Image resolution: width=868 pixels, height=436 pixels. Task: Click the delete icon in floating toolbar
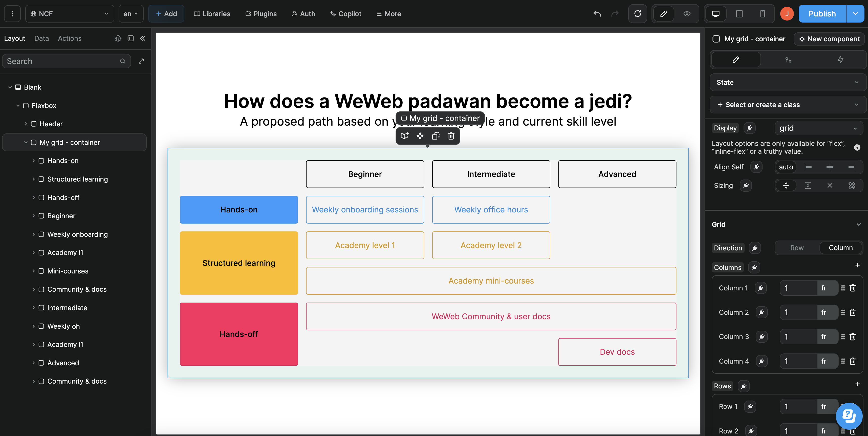pos(451,136)
